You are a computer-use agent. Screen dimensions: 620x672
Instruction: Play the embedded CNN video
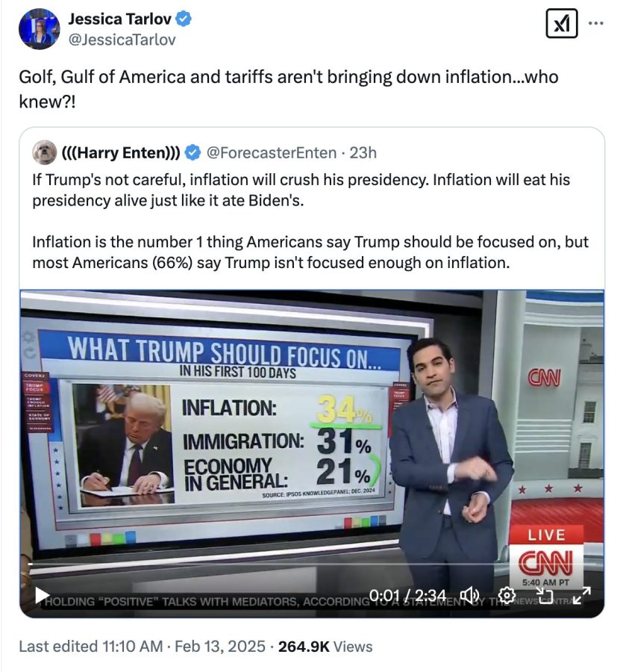tap(43, 595)
